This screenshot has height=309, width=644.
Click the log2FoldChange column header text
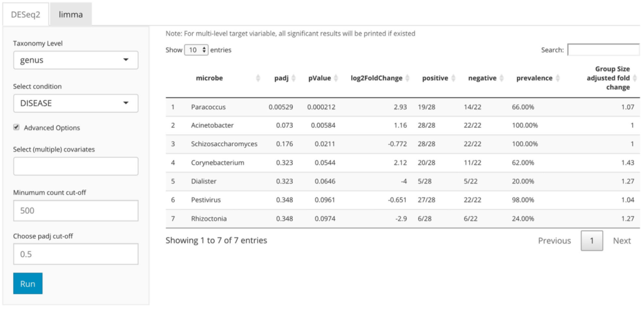tap(377, 78)
